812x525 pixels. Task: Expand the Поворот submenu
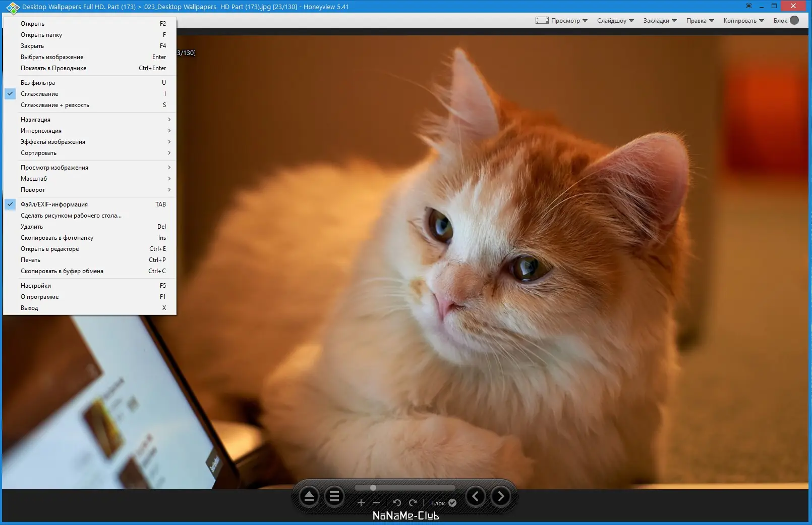(x=90, y=190)
